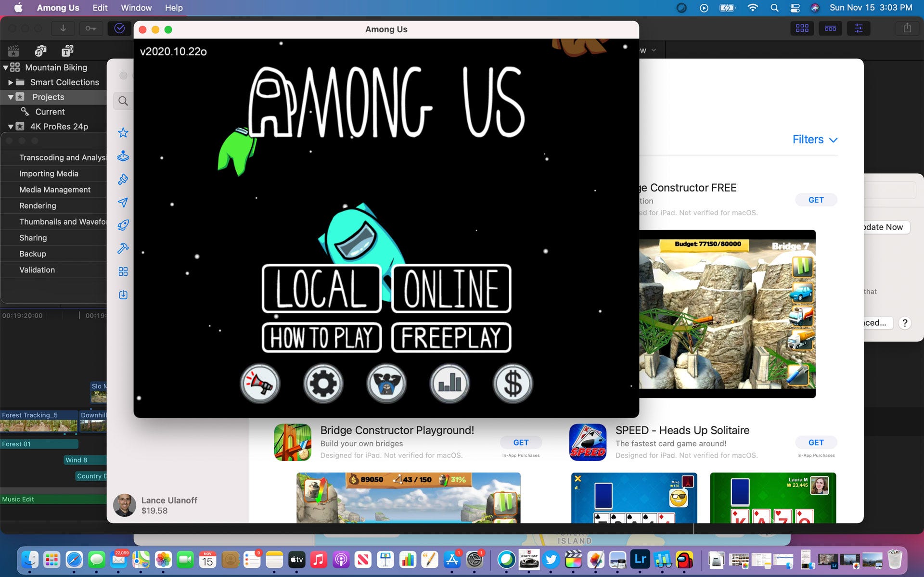924x577 pixels.
Task: Start a Local game in Among Us
Action: [321, 288]
